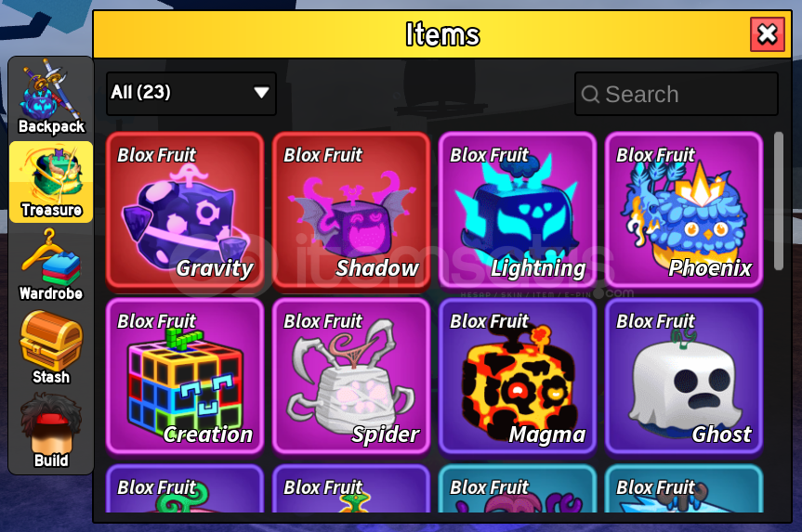Click the white dropdown arrow triangle

[x=261, y=93]
